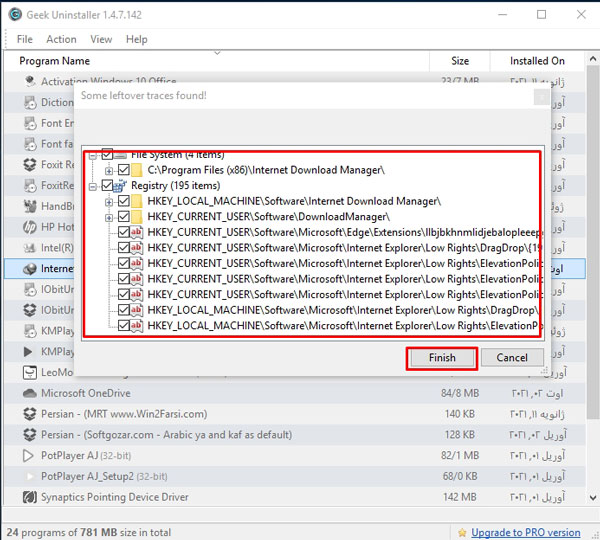Viewport: 600px width, 540px height.
Task: Click the PotPlayer AJ_Setup2 icon
Action: (x=29, y=476)
